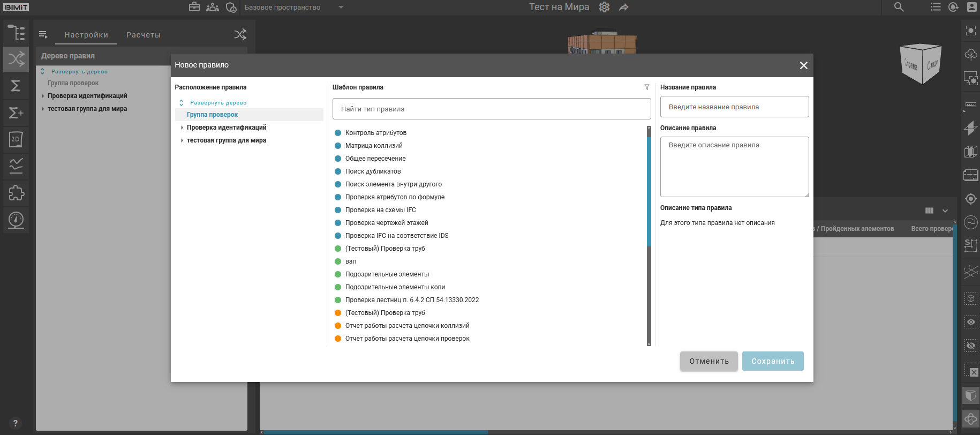This screenshot has width=980, height=435.
Task: Click the filter icon in rule template header
Action: pyautogui.click(x=646, y=87)
